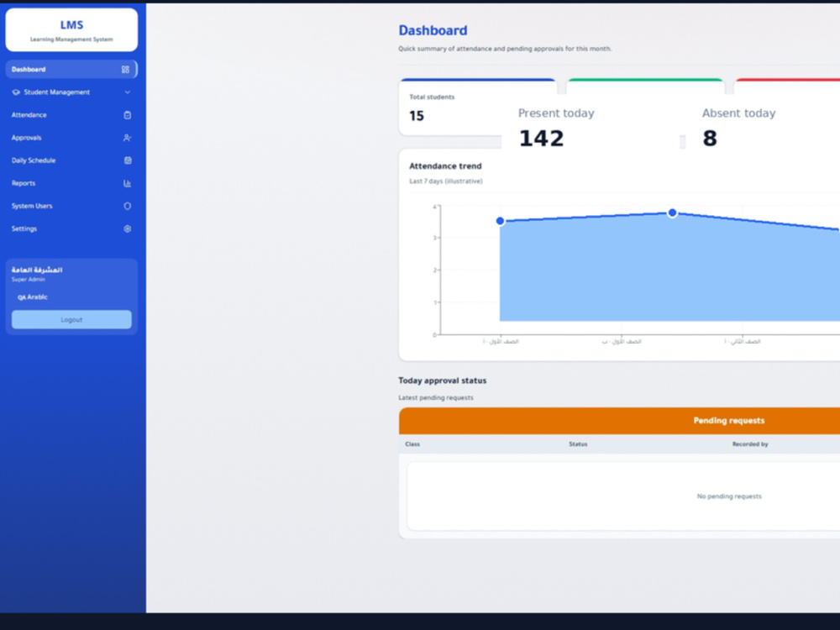Click the LMS logo card
The width and height of the screenshot is (840, 630).
71,30
